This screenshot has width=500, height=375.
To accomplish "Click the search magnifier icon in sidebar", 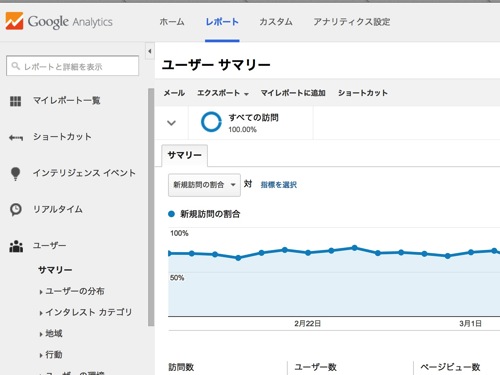I will (x=15, y=66).
